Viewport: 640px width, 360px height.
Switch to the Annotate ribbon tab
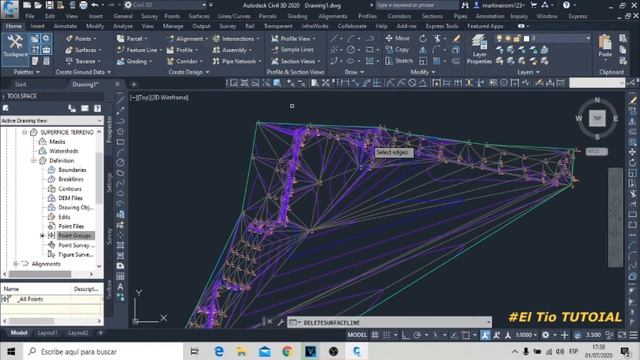pos(65,26)
